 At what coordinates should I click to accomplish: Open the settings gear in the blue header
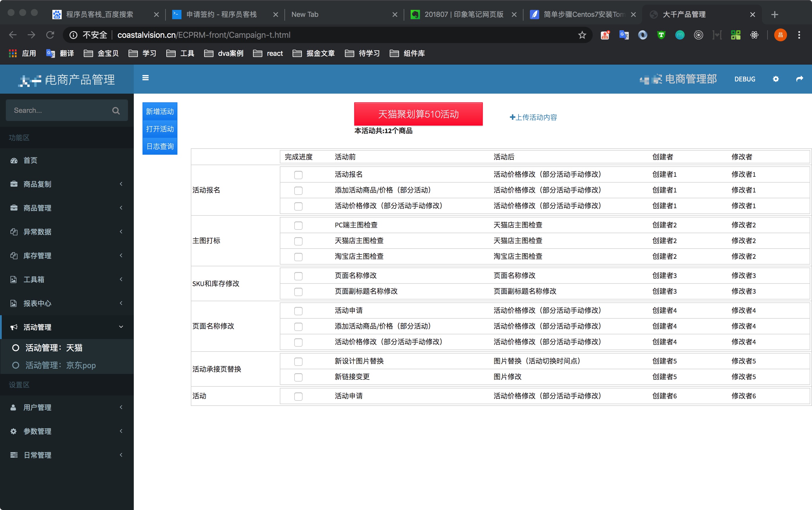(776, 79)
